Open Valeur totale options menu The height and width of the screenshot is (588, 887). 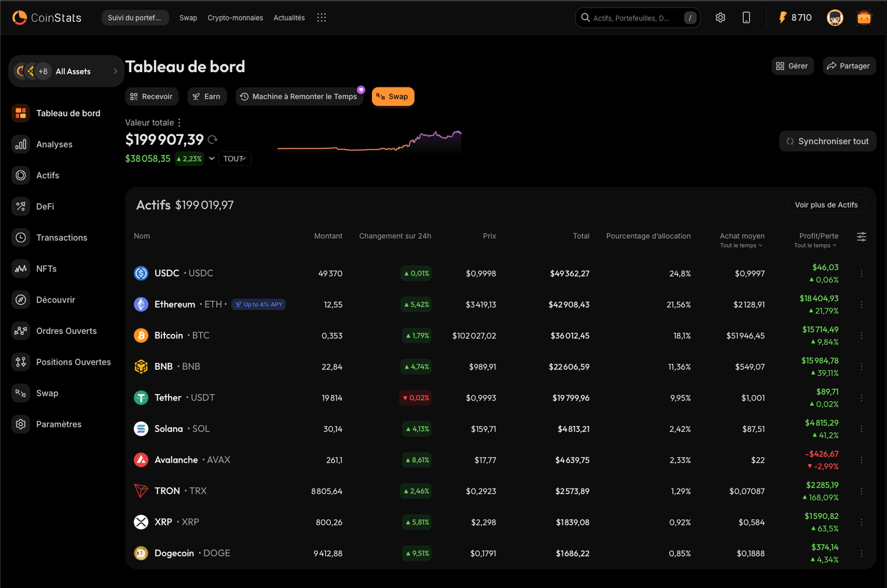pyautogui.click(x=179, y=123)
